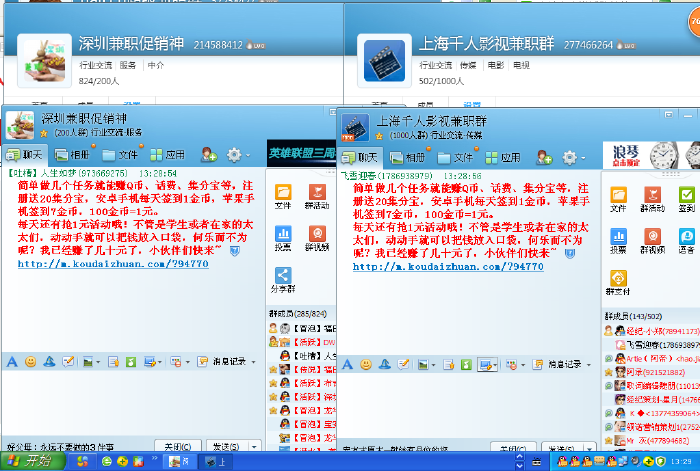Open the 文件 tab in the 上海千人影视兼职群 window
700x471 pixels.
point(455,158)
